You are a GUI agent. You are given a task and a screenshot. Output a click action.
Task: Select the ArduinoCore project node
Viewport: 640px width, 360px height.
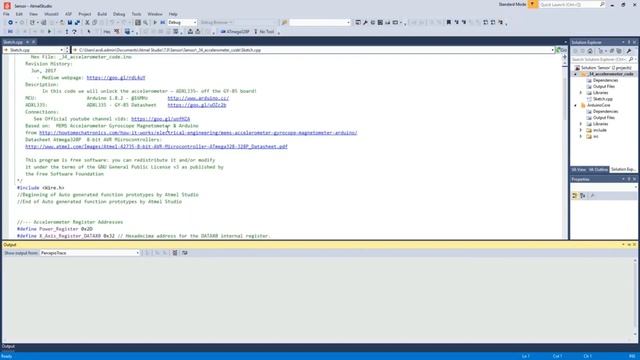pyautogui.click(x=598, y=105)
